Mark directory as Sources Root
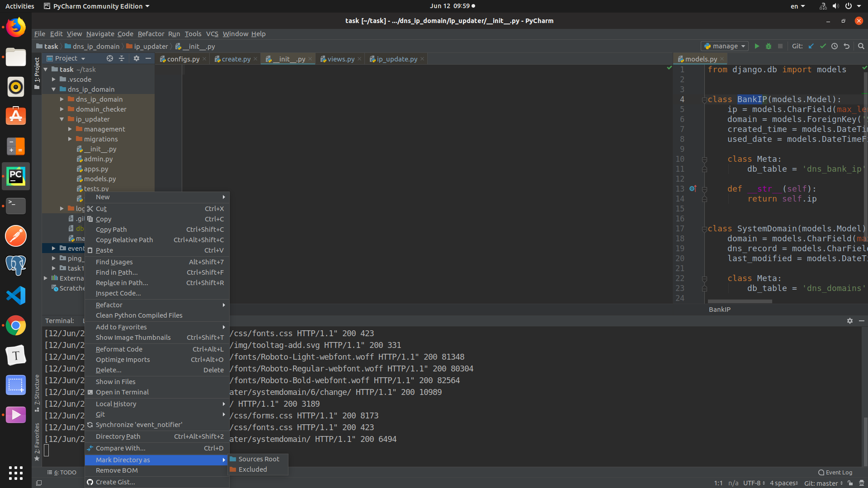This screenshot has height=488, width=868. 258,459
